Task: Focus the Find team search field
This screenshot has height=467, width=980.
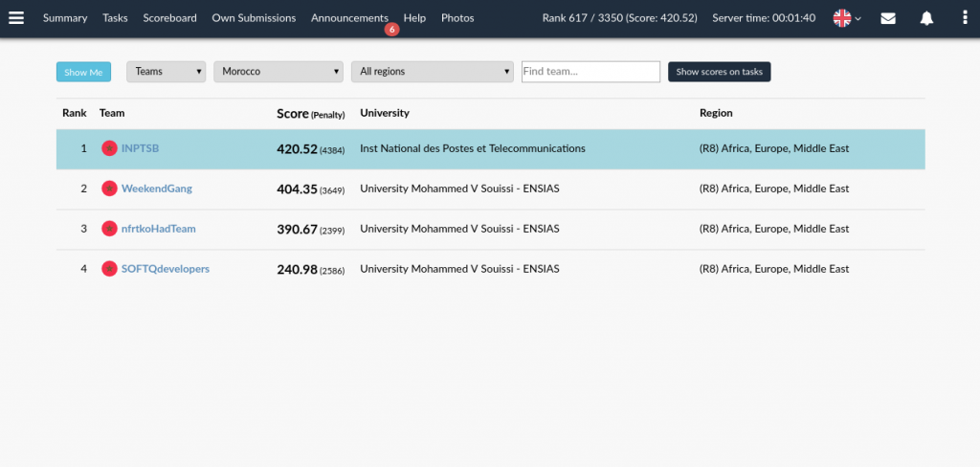Action: [590, 72]
